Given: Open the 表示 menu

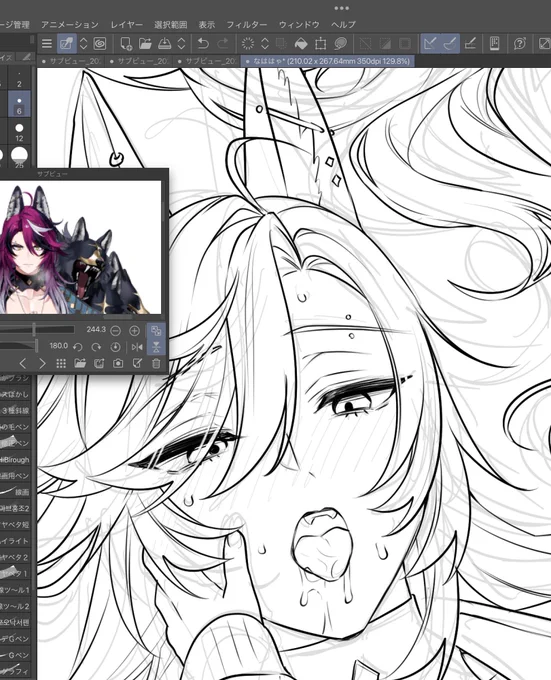Looking at the screenshot, I should coord(207,25).
